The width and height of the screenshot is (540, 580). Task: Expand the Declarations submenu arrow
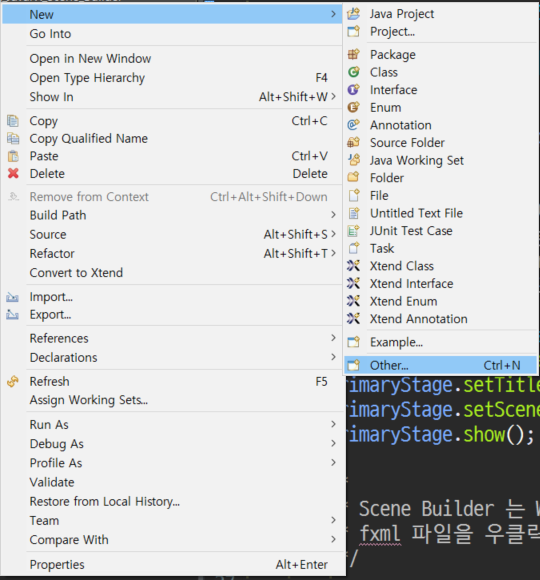333,357
